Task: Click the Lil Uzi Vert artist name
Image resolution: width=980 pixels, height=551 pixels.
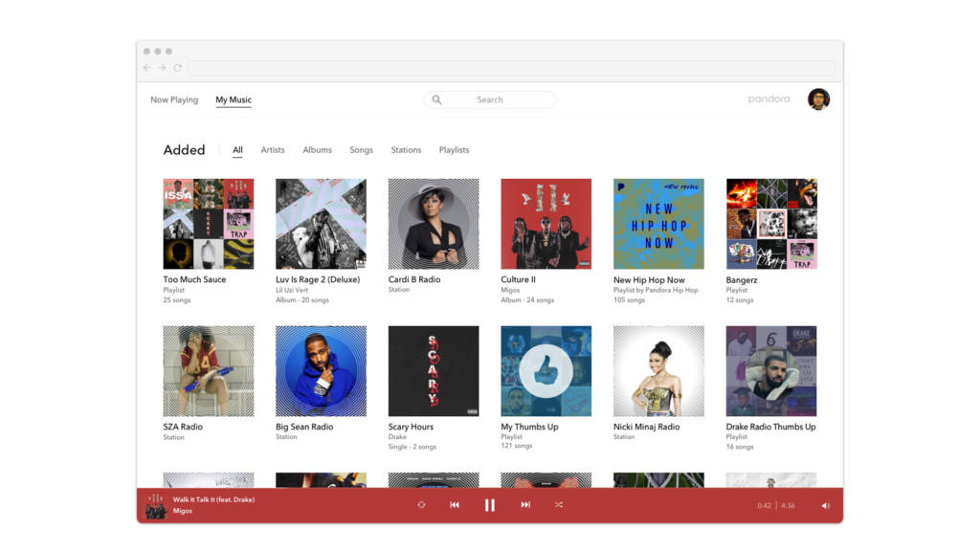Action: pos(292,290)
